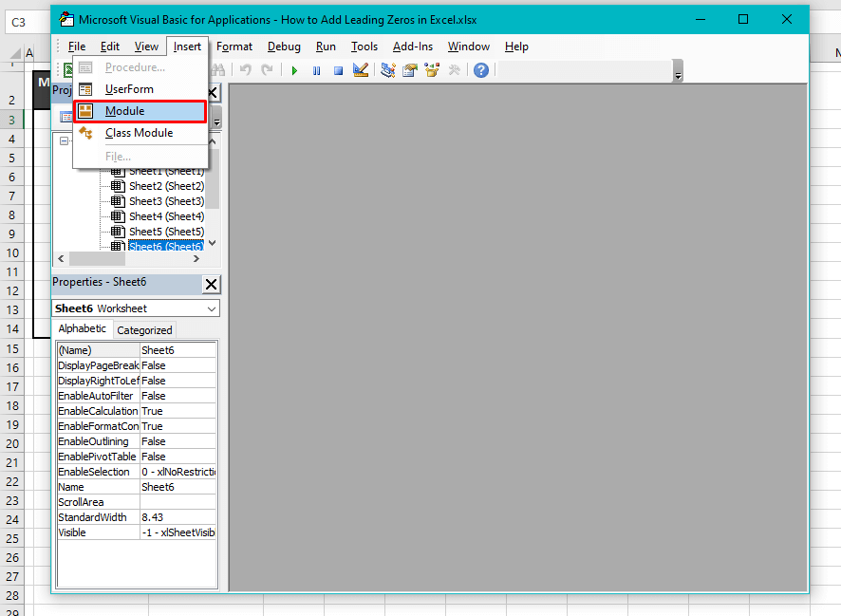
Task: Open the Insert menu
Action: tap(187, 46)
